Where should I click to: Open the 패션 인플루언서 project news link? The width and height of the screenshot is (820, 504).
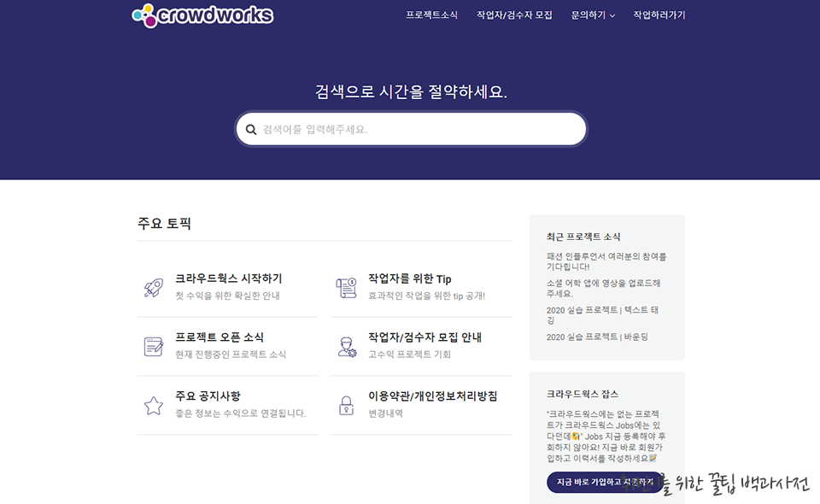tap(606, 262)
